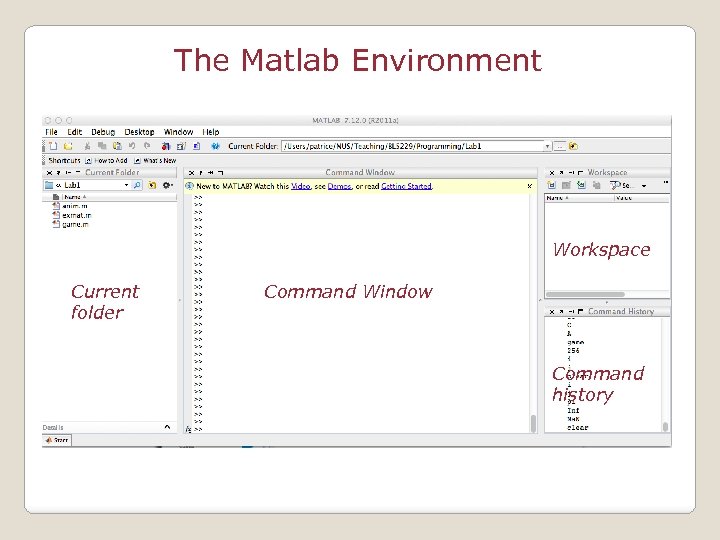Close the Command Window panel
The image size is (720, 540).
[x=191, y=173]
